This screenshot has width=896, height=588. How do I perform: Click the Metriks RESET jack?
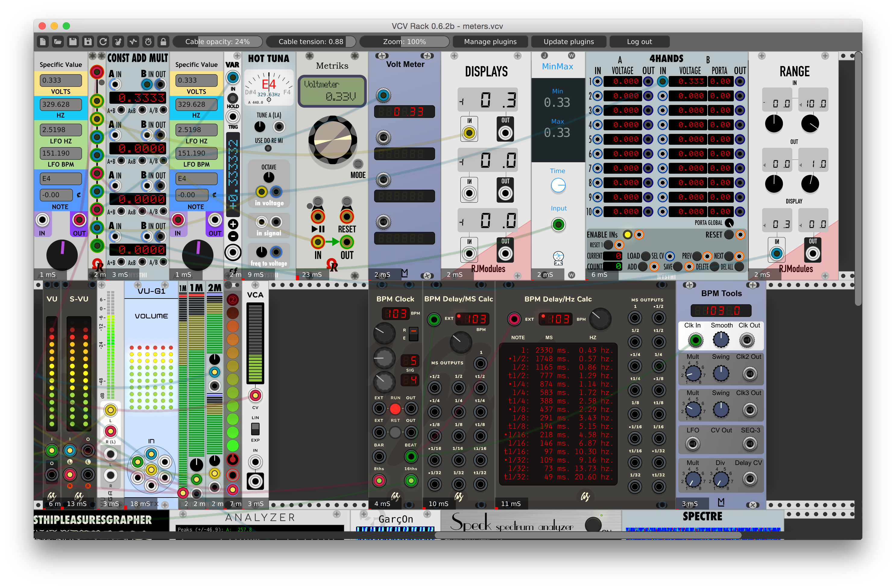click(x=346, y=217)
